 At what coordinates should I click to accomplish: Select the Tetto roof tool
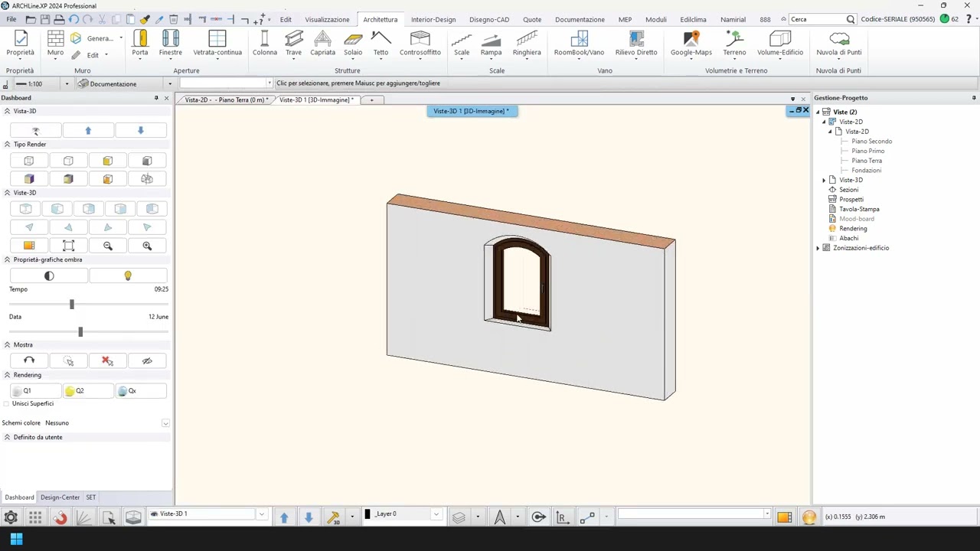(381, 43)
